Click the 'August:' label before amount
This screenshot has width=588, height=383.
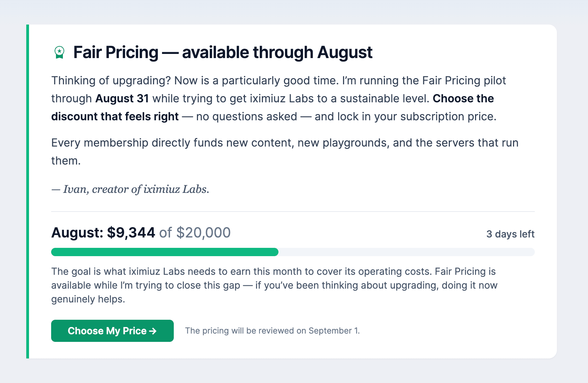[77, 233]
